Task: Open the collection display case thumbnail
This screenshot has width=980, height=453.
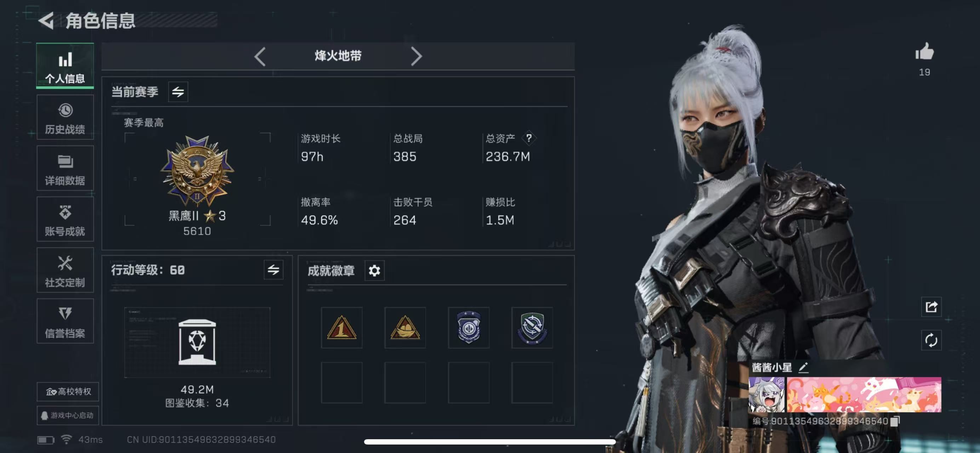Action: [197, 342]
